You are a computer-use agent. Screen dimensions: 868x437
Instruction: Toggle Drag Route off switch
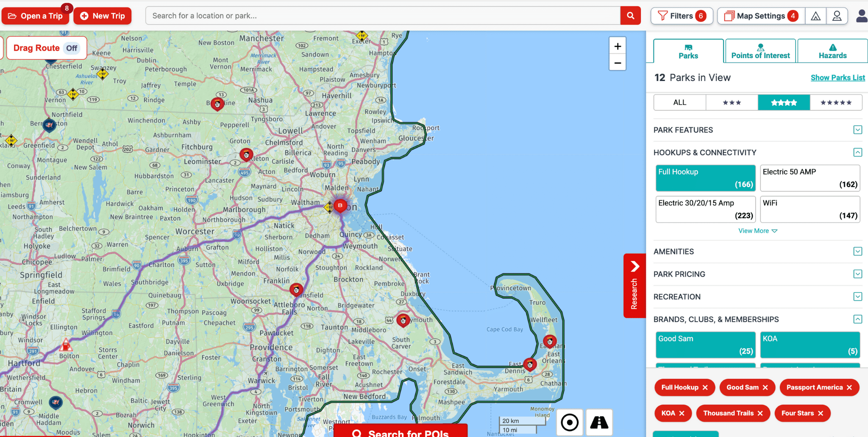(x=72, y=48)
